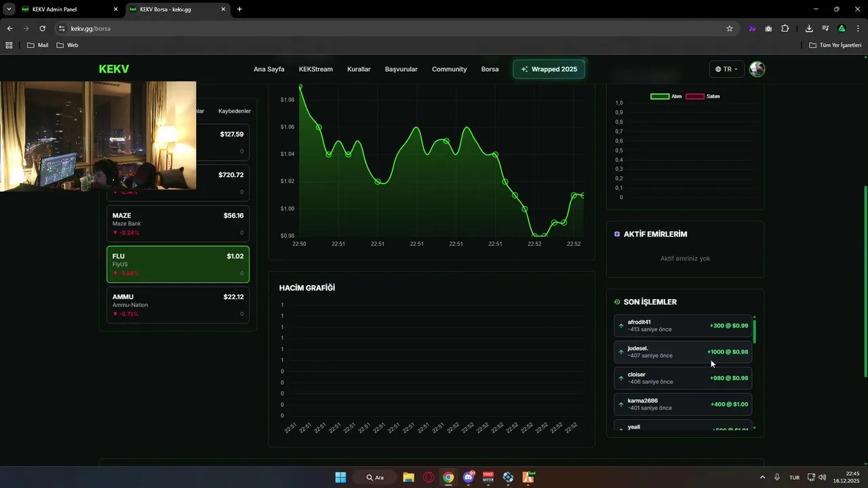Open Discord from the taskbar

(468, 477)
